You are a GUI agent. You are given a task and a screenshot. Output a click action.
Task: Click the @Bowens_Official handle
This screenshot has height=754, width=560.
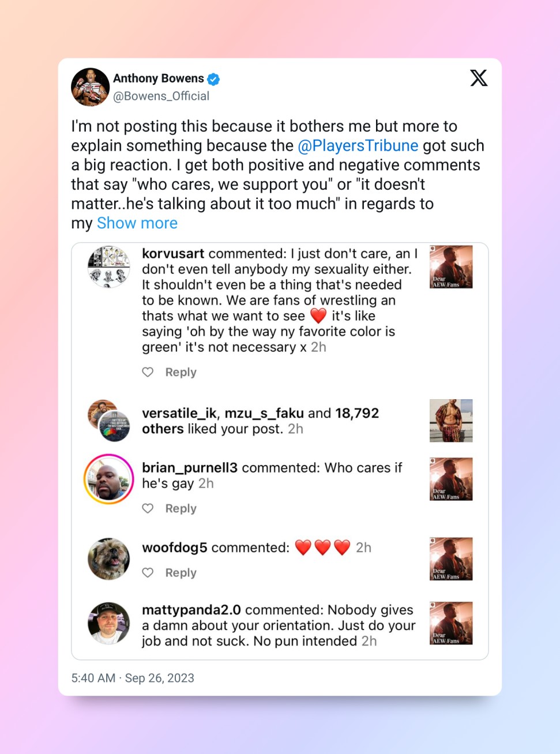(x=161, y=96)
